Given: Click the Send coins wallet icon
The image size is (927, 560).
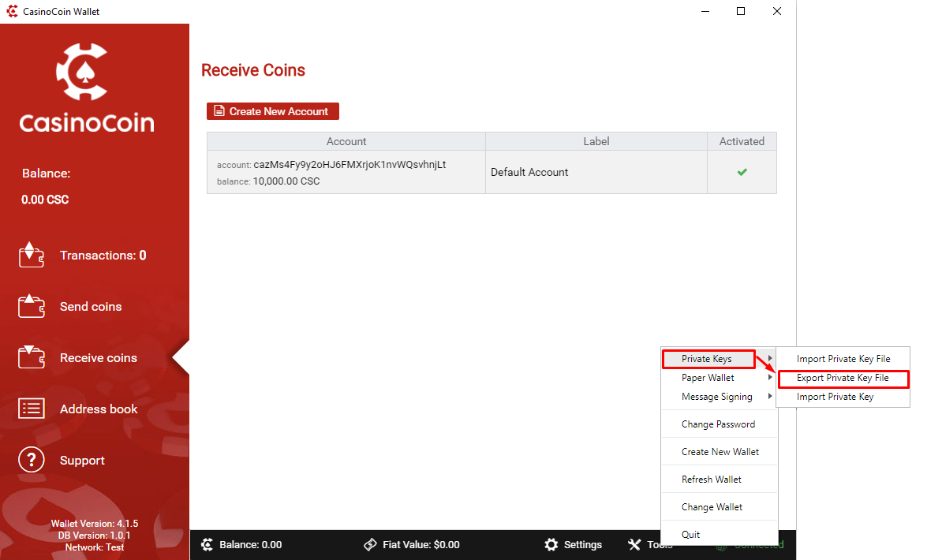Looking at the screenshot, I should pyautogui.click(x=32, y=306).
